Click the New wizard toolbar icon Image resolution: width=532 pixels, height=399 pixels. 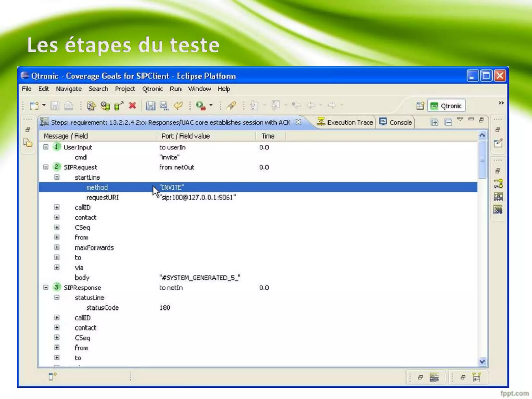coord(34,106)
